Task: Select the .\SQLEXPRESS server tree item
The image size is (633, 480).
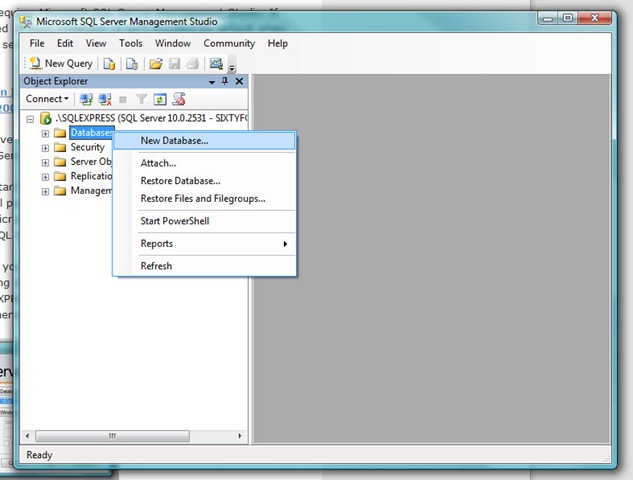Action: (x=151, y=118)
